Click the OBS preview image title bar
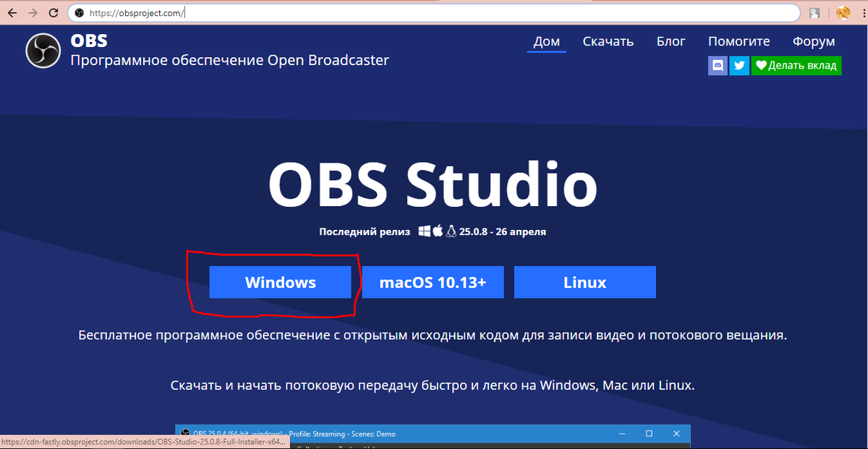 [433, 434]
